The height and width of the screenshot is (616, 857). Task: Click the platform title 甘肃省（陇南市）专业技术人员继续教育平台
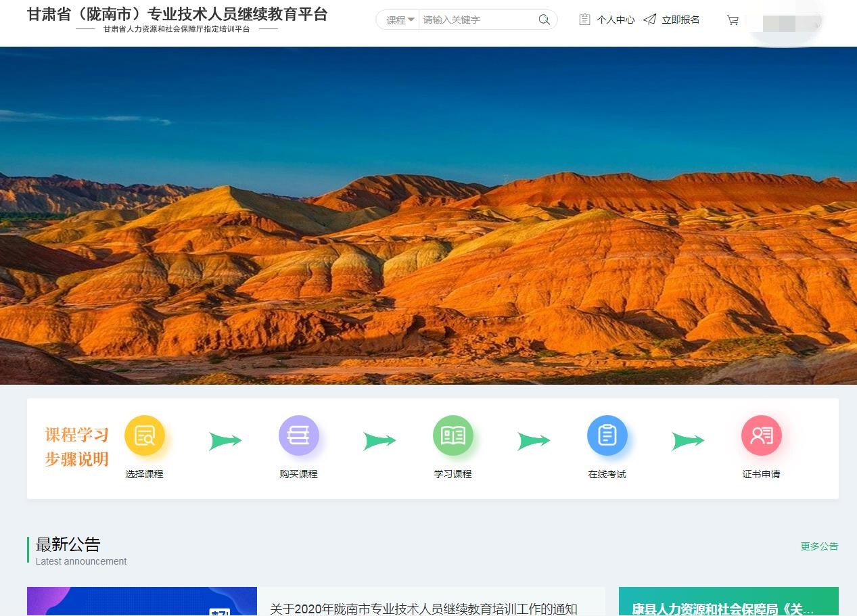(x=177, y=14)
